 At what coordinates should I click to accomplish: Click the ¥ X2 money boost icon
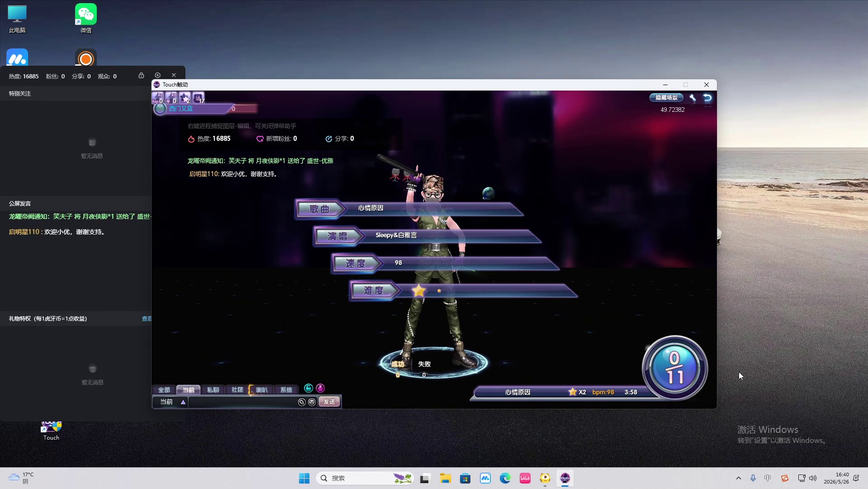(171, 97)
